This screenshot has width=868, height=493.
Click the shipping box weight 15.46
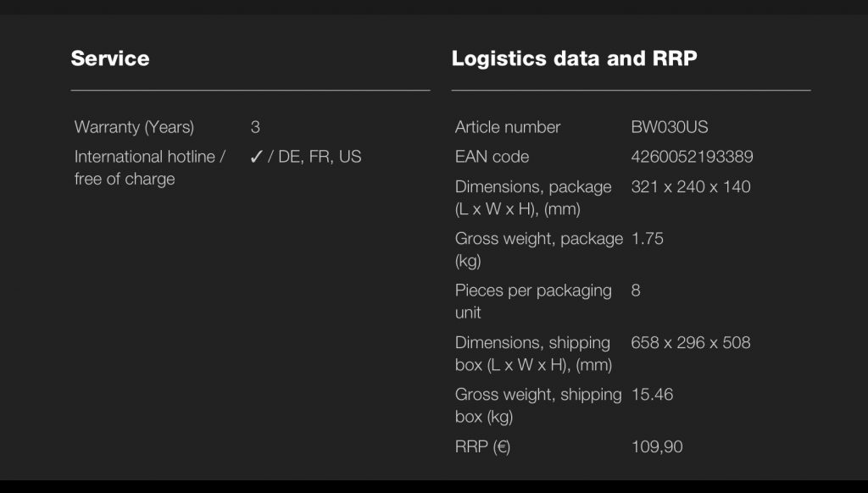pyautogui.click(x=652, y=395)
